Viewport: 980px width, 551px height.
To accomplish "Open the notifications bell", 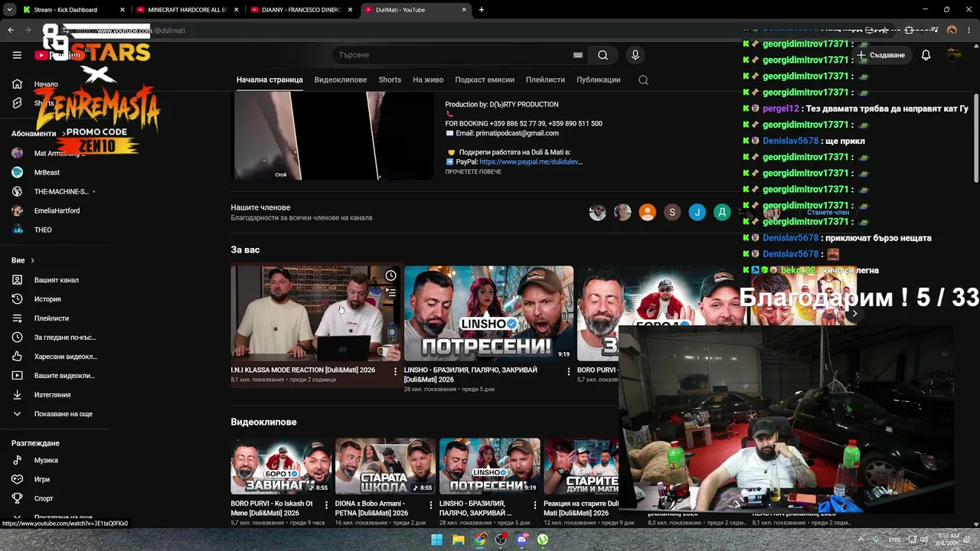I will (x=926, y=55).
